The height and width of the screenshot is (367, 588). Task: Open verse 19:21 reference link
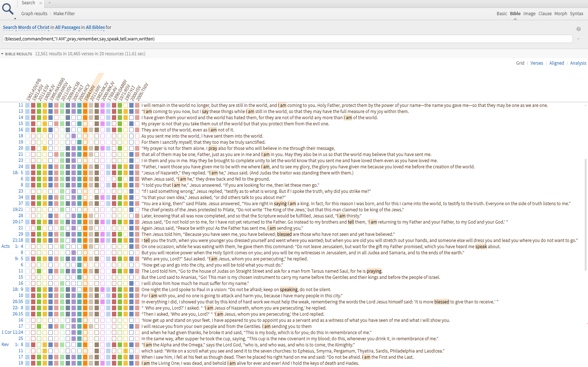[18, 210]
